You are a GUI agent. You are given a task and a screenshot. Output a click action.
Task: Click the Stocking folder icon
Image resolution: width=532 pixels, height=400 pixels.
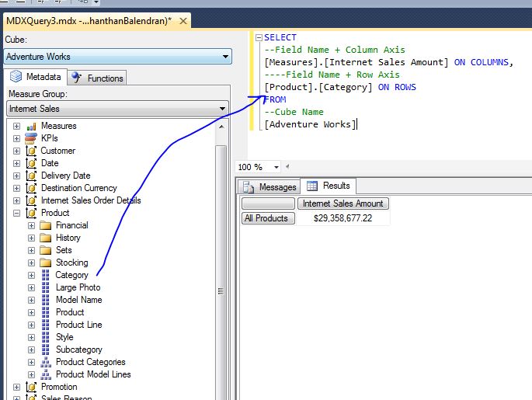(46, 263)
